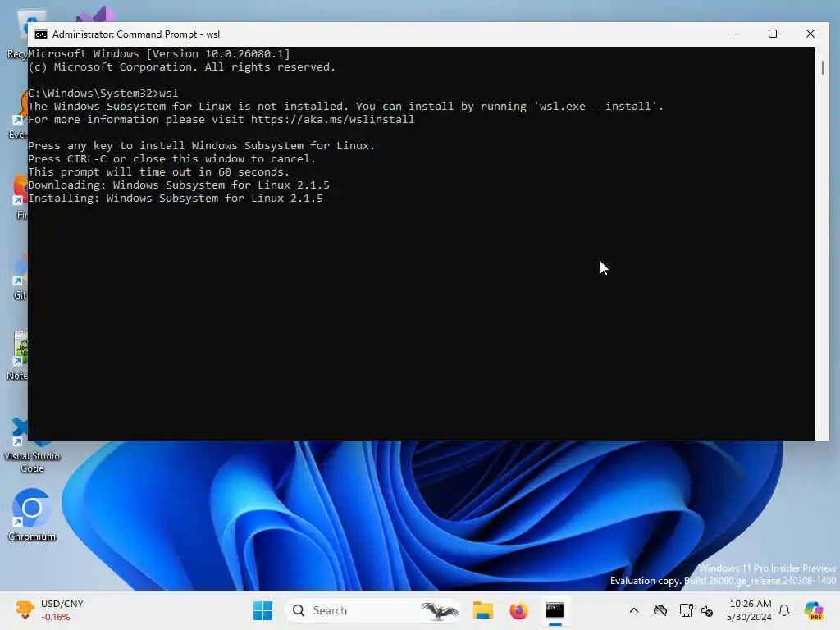Open the cloud sync tray icon
This screenshot has height=630, width=840.
(x=660, y=610)
